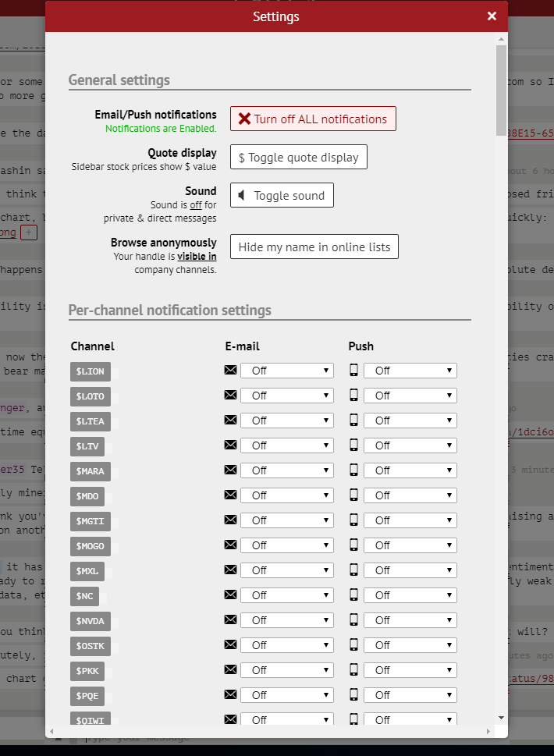The height and width of the screenshot is (756, 554).
Task: Open $MGTI E-mail dropdown
Action: tap(286, 520)
